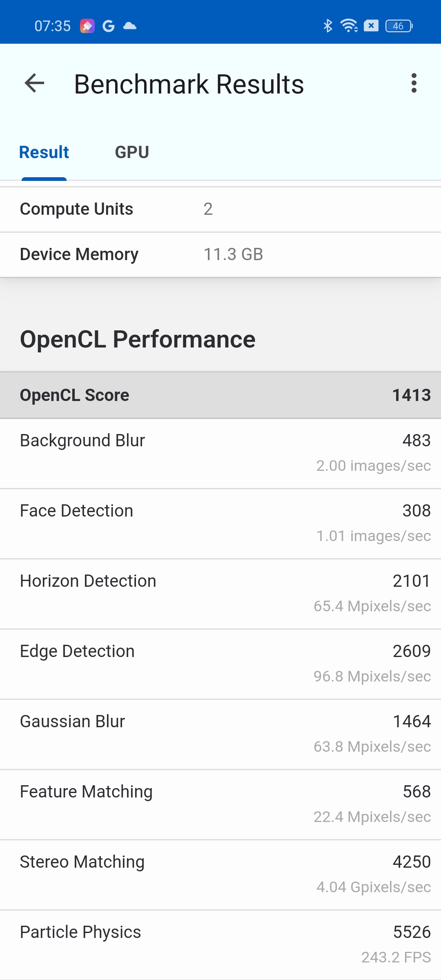Select the Edge Detection entry

pyautogui.click(x=220, y=664)
